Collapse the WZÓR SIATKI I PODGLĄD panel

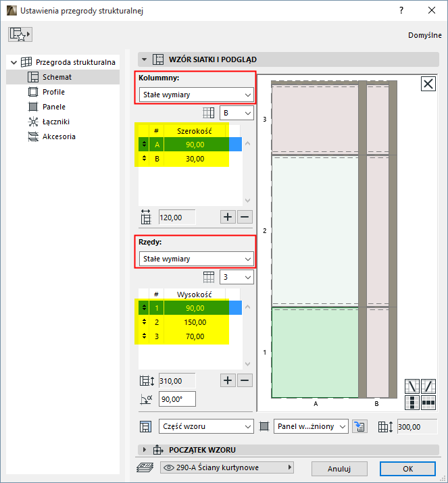pos(144,59)
